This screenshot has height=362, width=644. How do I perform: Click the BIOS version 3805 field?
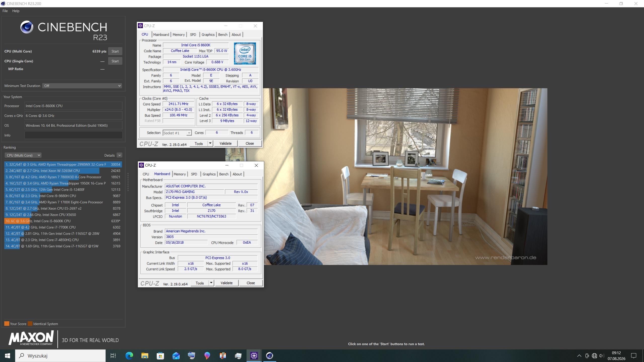click(x=211, y=237)
